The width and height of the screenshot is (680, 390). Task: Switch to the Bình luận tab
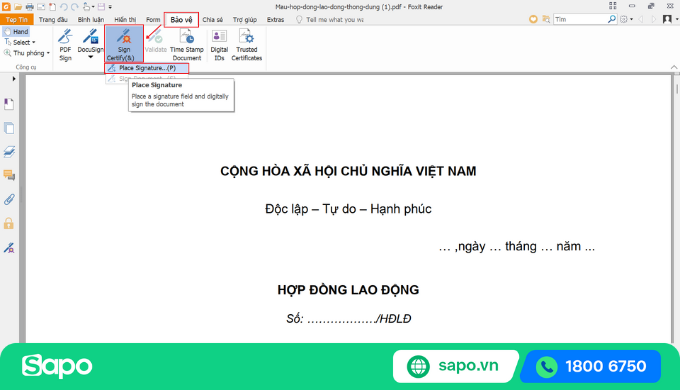tap(91, 20)
